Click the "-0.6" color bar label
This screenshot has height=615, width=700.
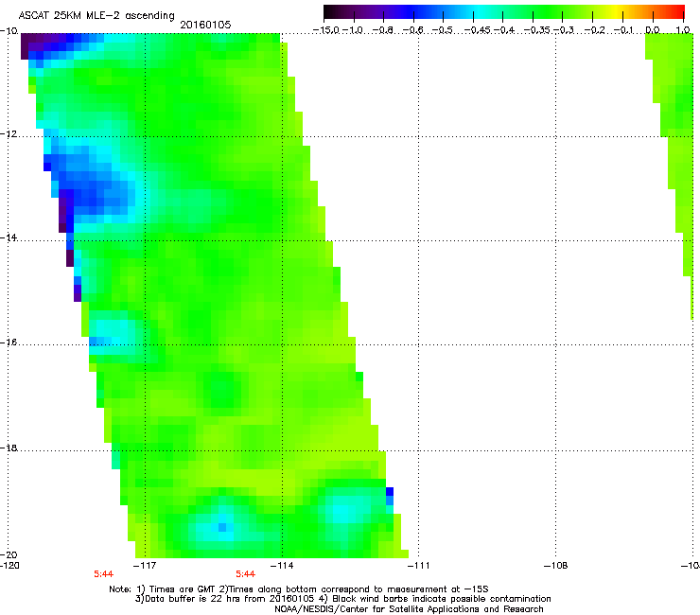(x=412, y=30)
